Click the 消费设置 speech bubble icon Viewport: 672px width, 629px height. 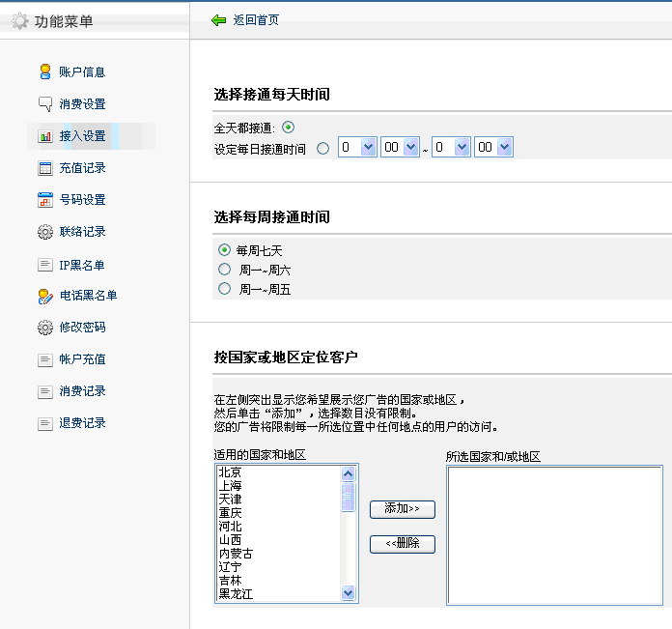tap(44, 103)
